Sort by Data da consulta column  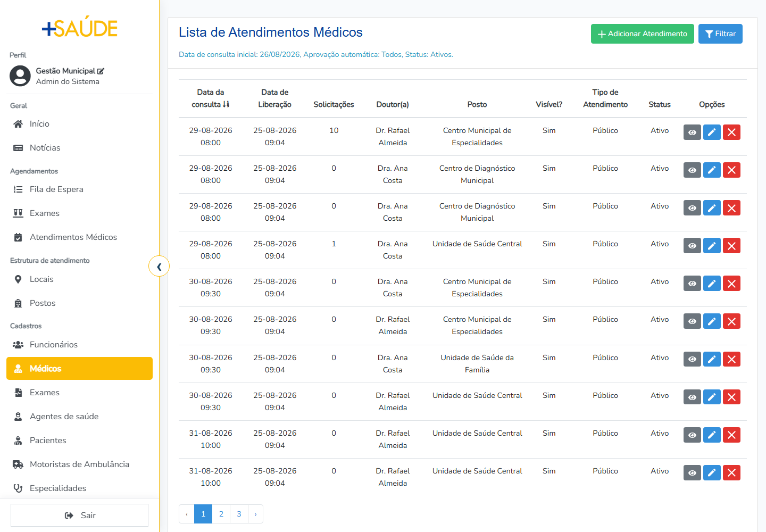coord(211,98)
